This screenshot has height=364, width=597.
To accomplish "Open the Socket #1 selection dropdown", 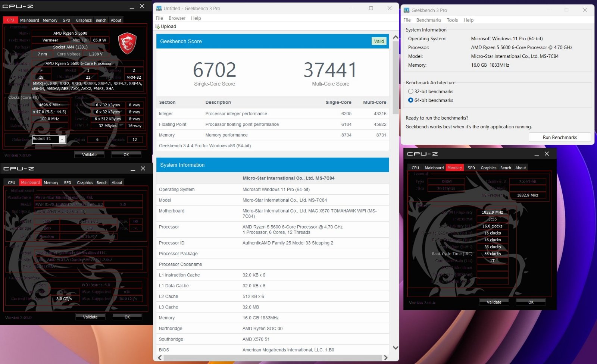I will 62,139.
